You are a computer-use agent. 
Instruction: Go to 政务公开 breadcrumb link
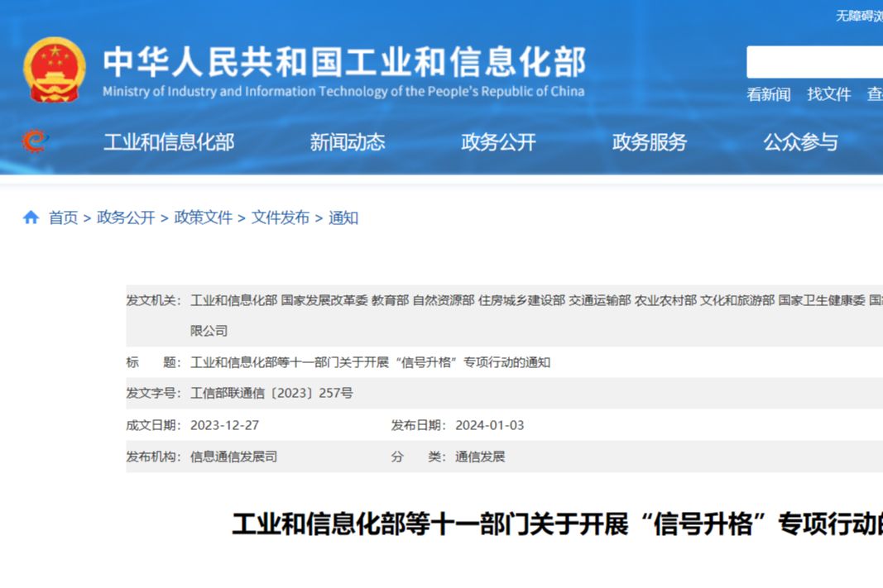click(126, 218)
